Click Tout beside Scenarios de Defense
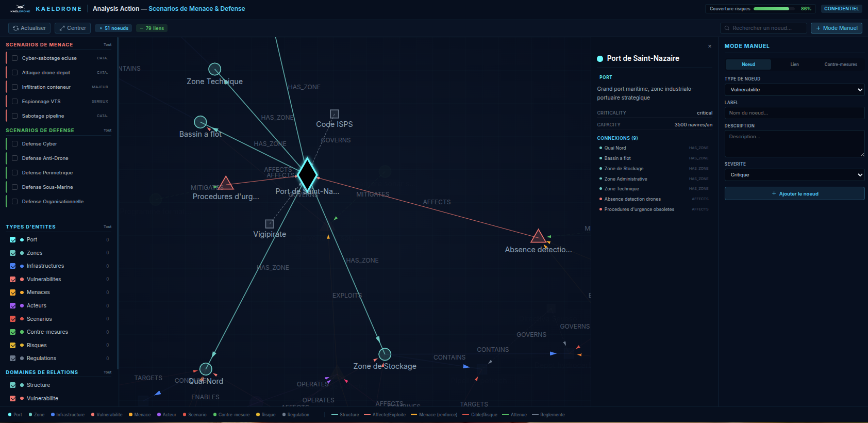Viewport: 868px width, 423px height. [107, 131]
